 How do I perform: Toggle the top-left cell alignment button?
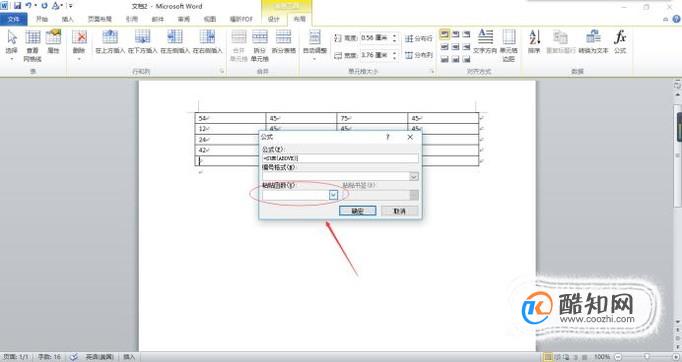click(x=445, y=34)
